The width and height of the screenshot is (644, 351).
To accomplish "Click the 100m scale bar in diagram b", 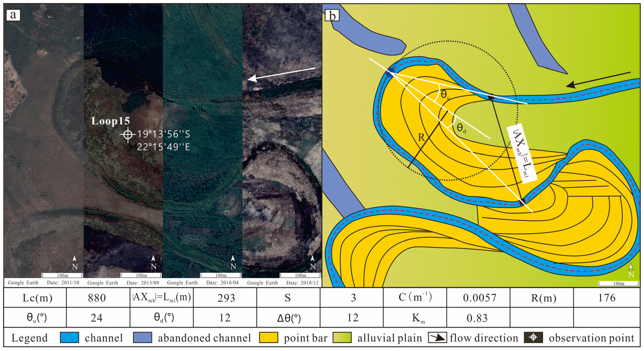I will tap(618, 284).
